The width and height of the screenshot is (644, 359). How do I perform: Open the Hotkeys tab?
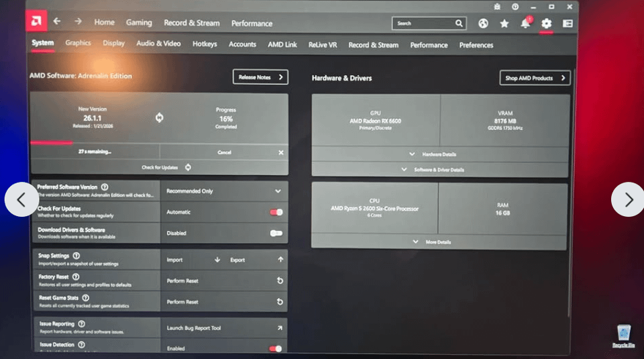pyautogui.click(x=205, y=45)
